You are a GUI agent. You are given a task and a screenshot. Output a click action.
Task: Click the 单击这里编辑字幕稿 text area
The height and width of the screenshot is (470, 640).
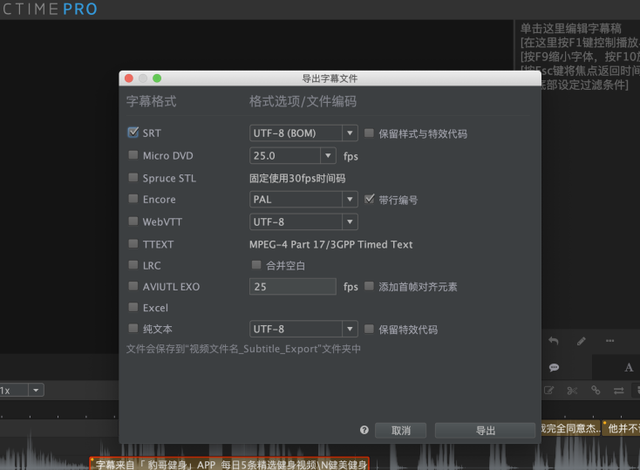coord(570,28)
